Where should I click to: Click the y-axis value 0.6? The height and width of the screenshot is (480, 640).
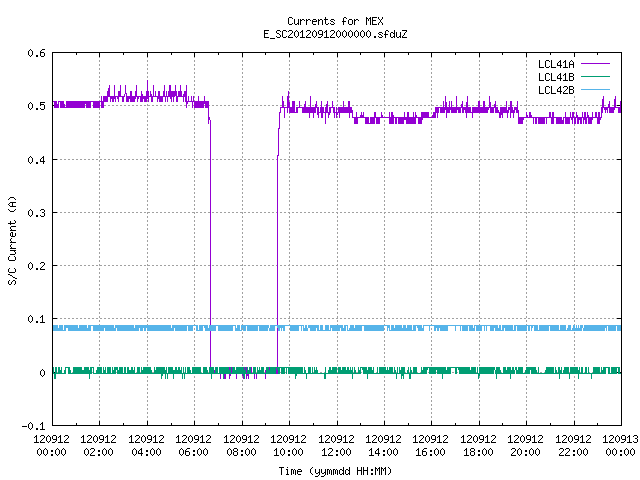coord(37,53)
